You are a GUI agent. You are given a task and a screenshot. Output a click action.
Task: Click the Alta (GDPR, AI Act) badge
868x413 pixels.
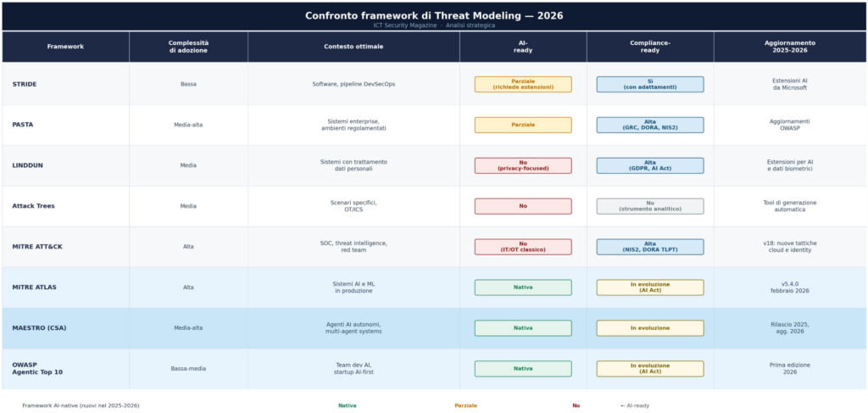[650, 165]
